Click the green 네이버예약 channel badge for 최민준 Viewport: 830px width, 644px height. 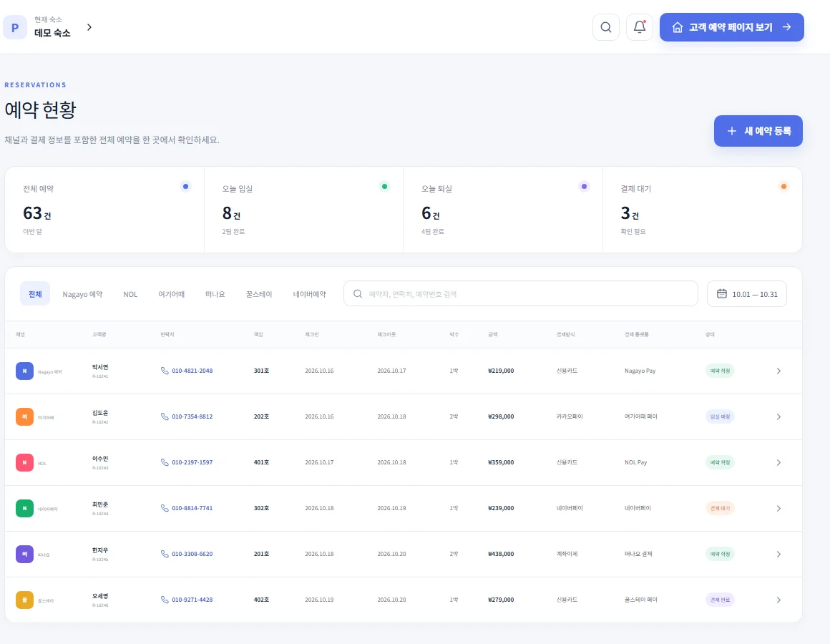(x=24, y=509)
